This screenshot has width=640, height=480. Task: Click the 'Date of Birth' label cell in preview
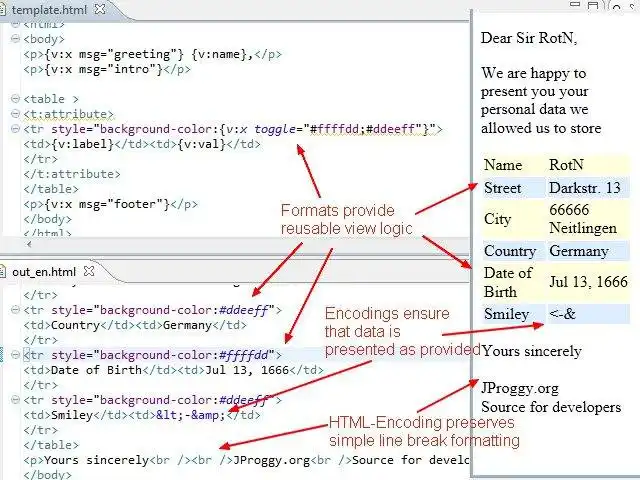point(514,282)
